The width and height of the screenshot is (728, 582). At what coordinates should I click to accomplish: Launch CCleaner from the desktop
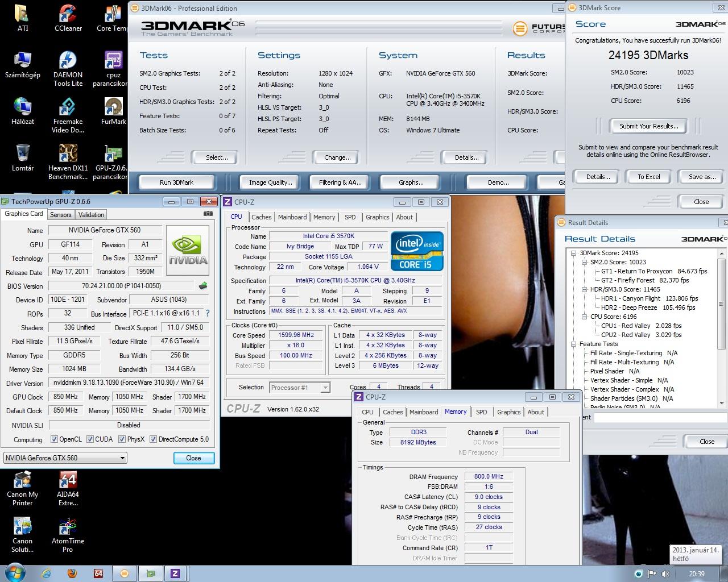pos(68,18)
